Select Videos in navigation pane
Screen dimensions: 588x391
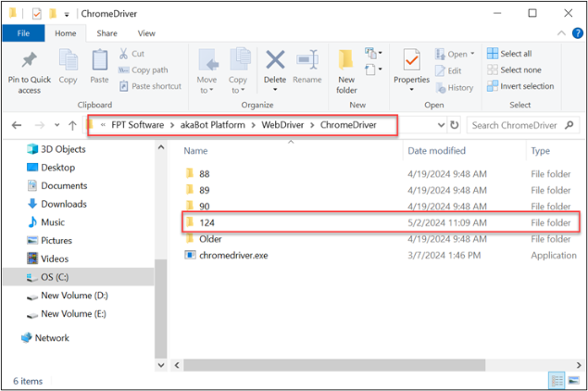47,259
